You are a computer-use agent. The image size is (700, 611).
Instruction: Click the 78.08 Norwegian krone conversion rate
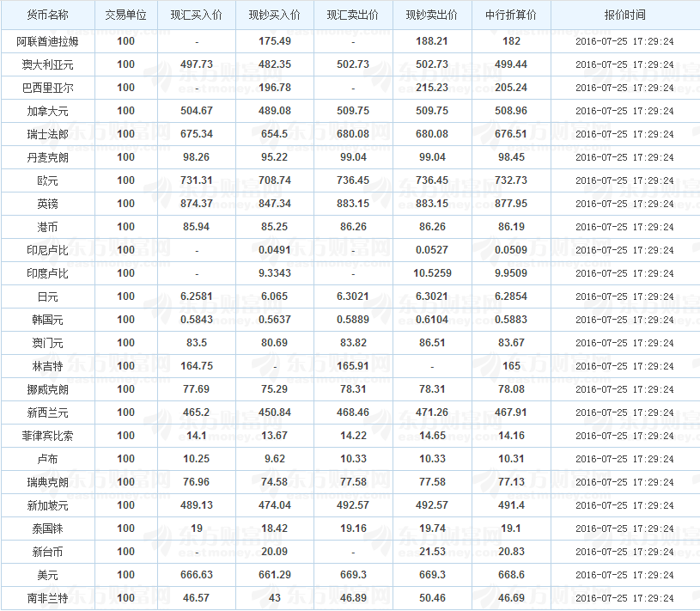pyautogui.click(x=511, y=389)
